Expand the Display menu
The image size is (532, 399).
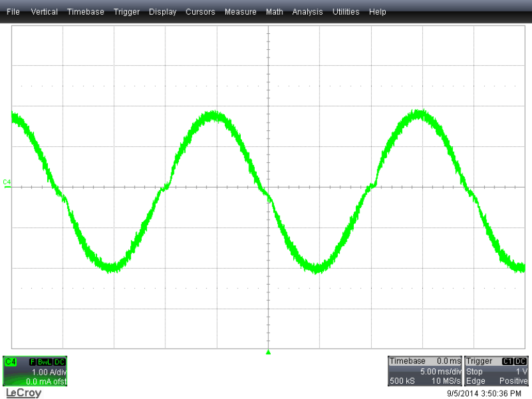163,12
